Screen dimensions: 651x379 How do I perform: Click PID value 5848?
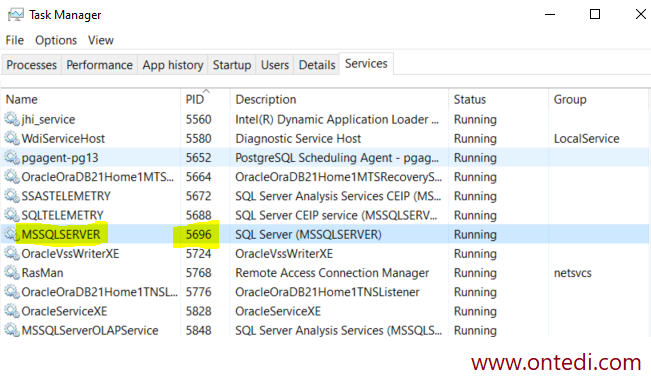(x=198, y=330)
